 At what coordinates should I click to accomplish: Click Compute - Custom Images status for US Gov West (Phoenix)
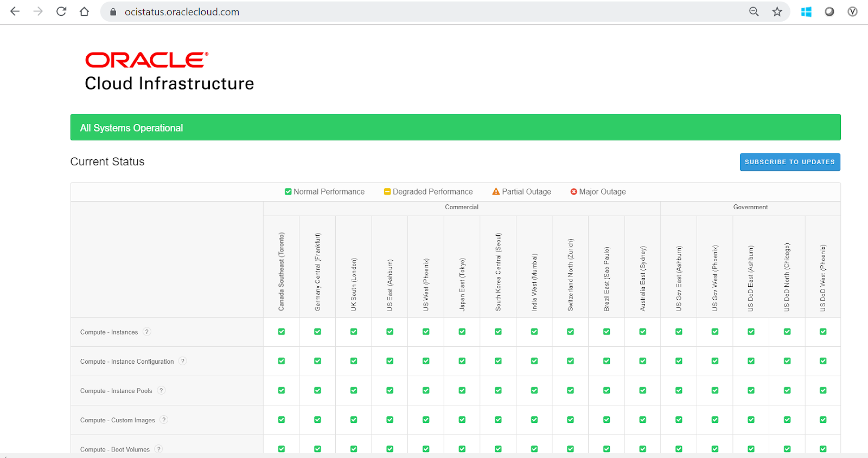point(715,420)
